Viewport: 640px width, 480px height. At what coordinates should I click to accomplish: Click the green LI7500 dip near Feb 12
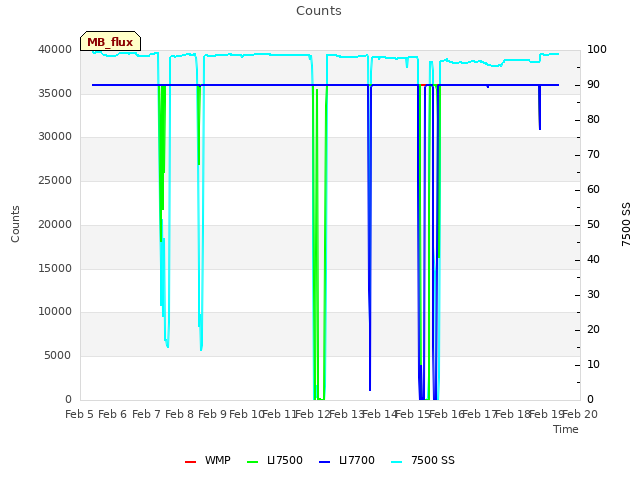pyautogui.click(x=319, y=243)
